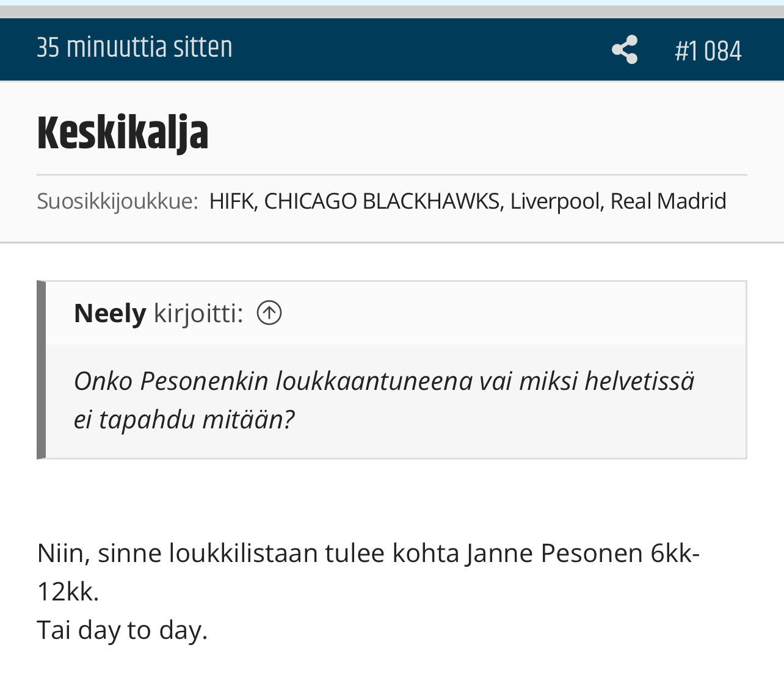The image size is (784, 681).
Task: Click the quote header row beside the arrow
Action: pyautogui.click(x=396, y=313)
